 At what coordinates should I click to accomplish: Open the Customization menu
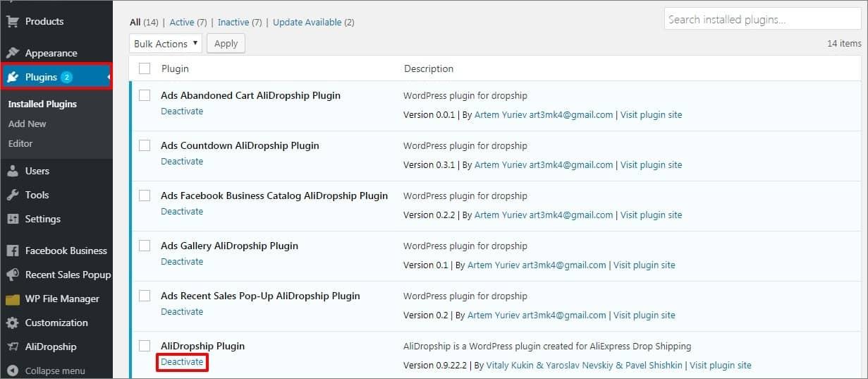[x=56, y=323]
